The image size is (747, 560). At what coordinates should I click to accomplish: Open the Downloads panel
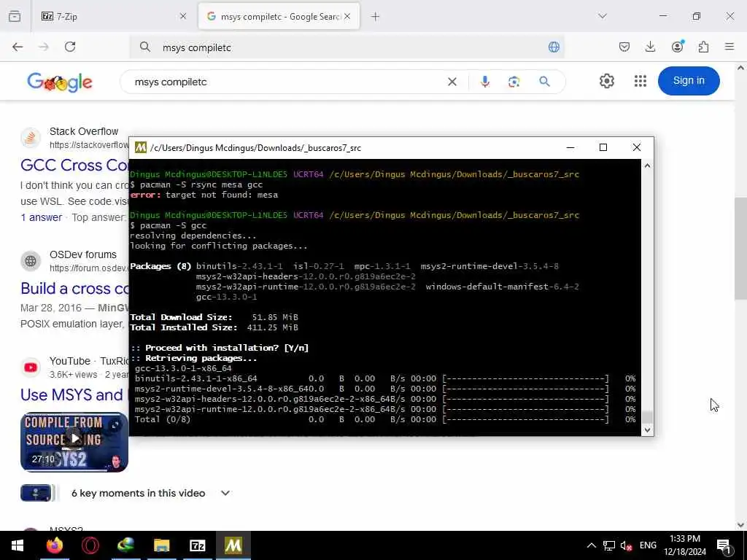[650, 47]
